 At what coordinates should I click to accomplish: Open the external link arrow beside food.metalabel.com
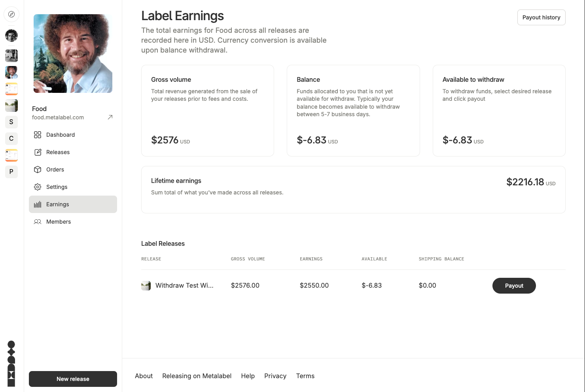coord(110,117)
